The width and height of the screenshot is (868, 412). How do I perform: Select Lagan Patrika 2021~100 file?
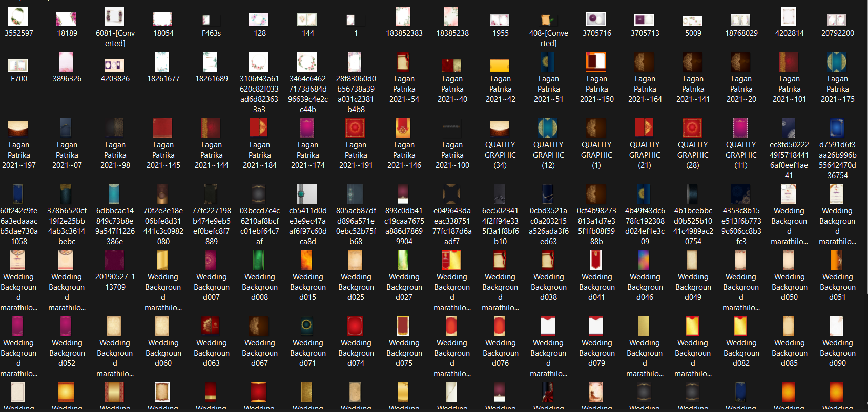pos(451,128)
